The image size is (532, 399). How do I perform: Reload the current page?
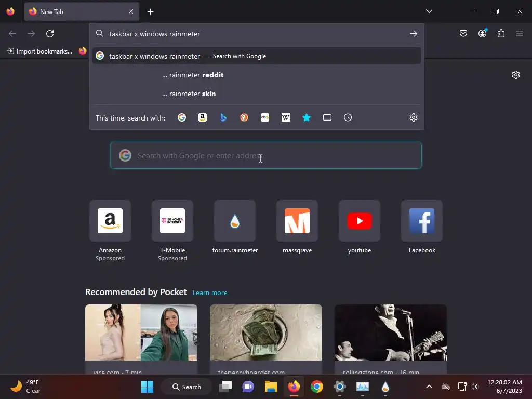[50, 34]
